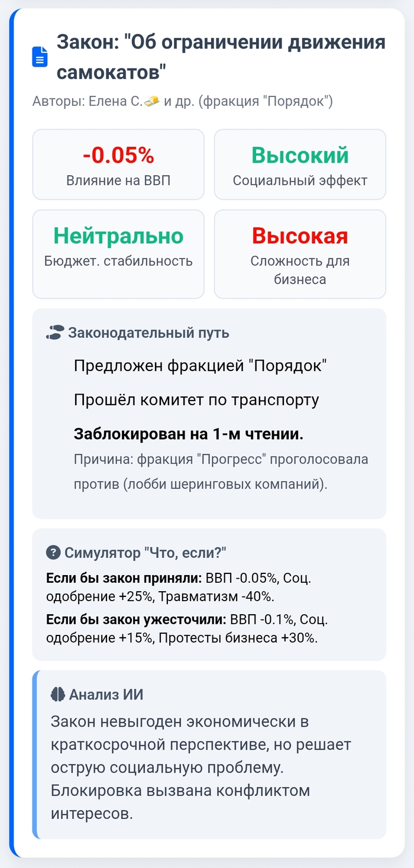Screen dimensions: 414x868
Task: Open the "Сложность для бизнеса" card
Action: click(x=300, y=254)
